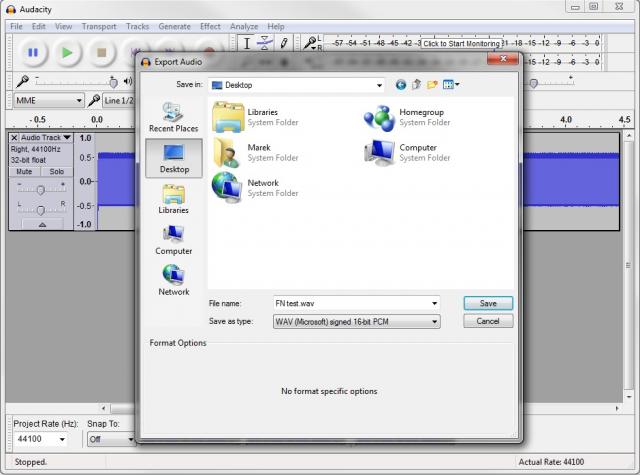
Task: Click the 'Actual Rate: 44100' status text
Action: tap(551, 462)
